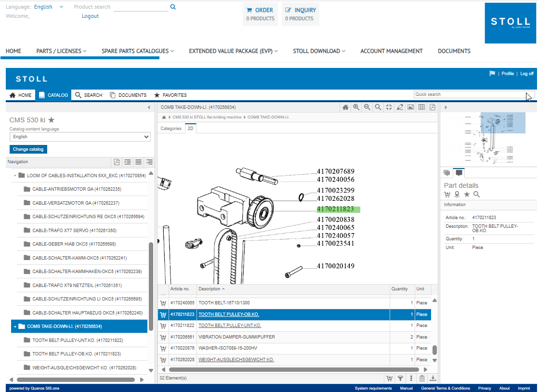538x392 pixels.
Task: Select CABLE-ANTRIEBSMOTOR GA folder
Action: point(77,189)
